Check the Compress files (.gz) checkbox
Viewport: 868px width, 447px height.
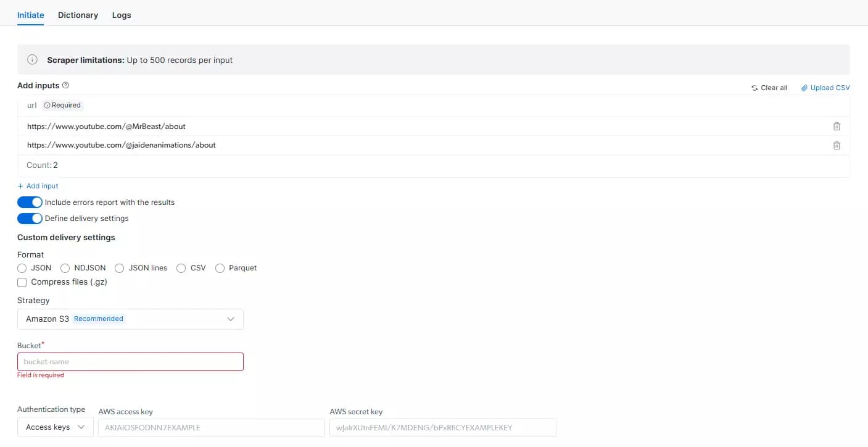(22, 282)
